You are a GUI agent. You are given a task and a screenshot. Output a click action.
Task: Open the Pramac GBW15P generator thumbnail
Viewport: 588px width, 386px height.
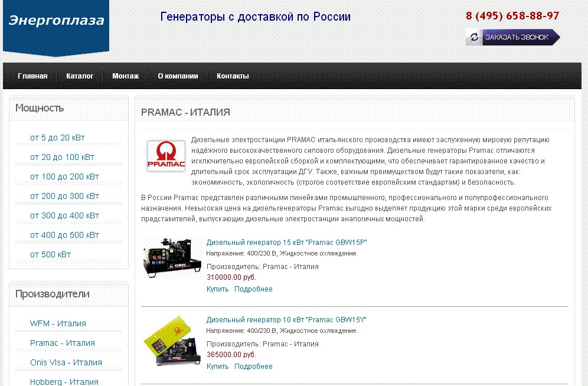pyautogui.click(x=172, y=257)
